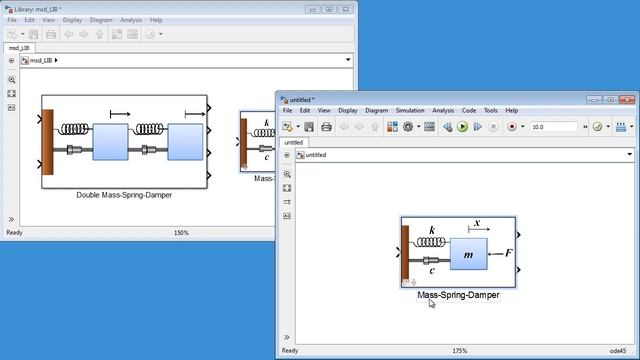Image resolution: width=640 pixels, height=360 pixels.
Task: Open File menu in Library msd_LIB window
Action: pyautogui.click(x=12, y=20)
